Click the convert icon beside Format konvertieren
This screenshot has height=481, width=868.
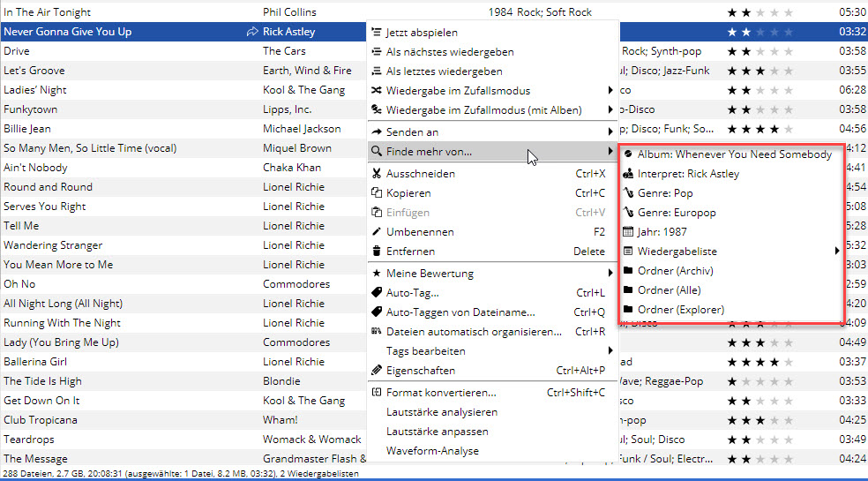click(x=377, y=393)
